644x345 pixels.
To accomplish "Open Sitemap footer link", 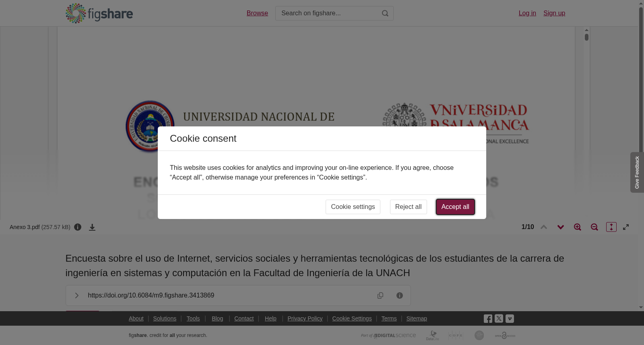I will [417, 318].
